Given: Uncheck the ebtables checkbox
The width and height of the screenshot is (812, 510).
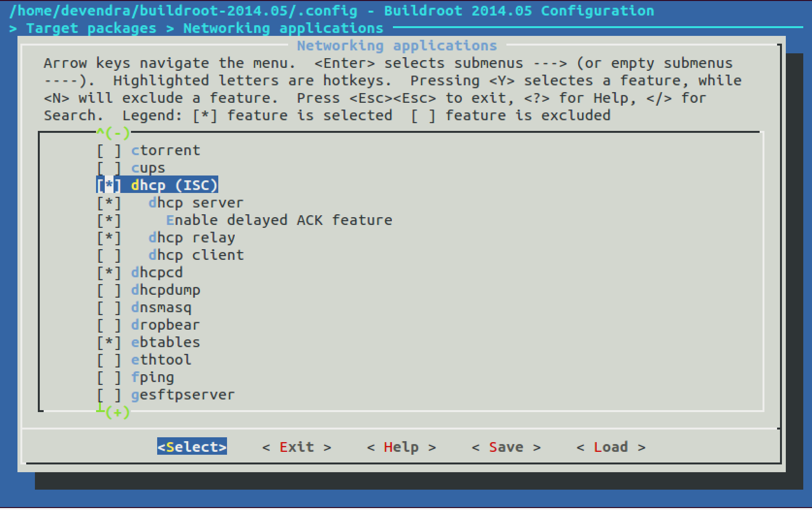Looking at the screenshot, I should (x=109, y=343).
